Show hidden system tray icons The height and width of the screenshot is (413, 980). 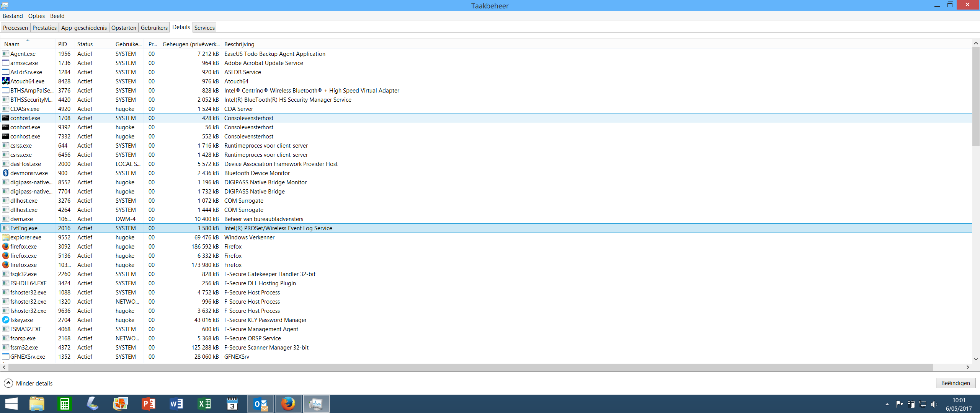pos(887,404)
